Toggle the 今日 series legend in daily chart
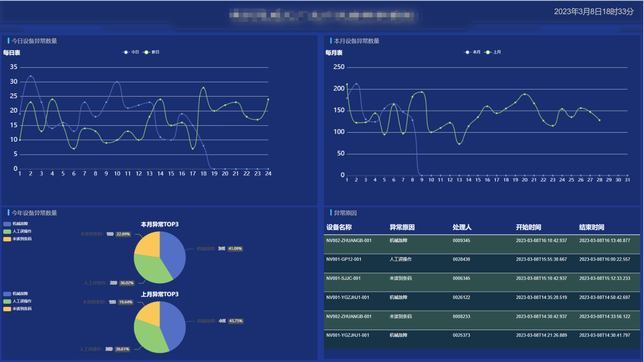 point(130,52)
